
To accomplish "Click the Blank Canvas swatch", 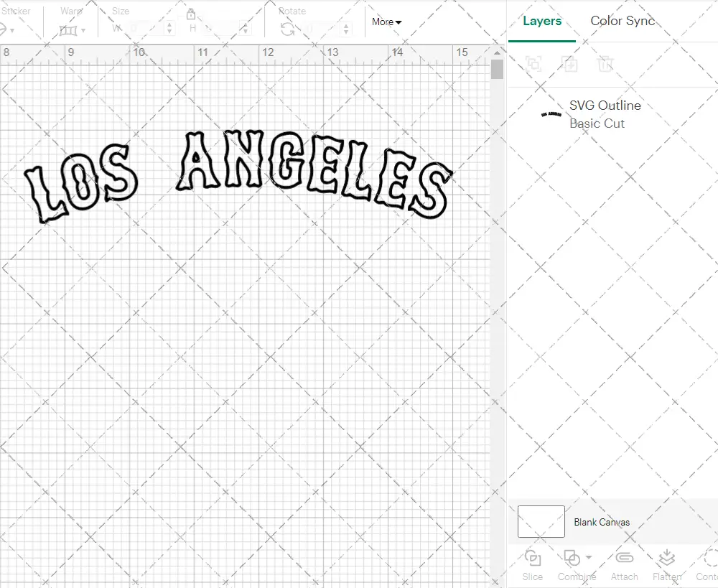I will [x=541, y=522].
